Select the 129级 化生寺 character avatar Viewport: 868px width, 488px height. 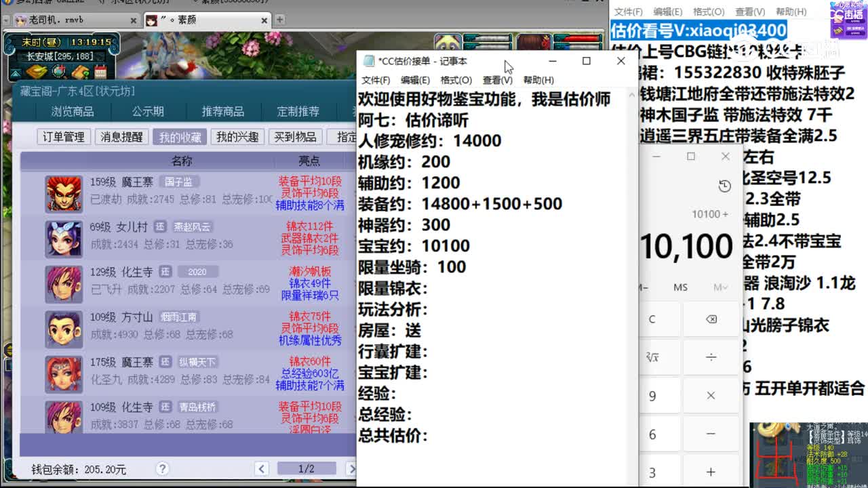64,284
